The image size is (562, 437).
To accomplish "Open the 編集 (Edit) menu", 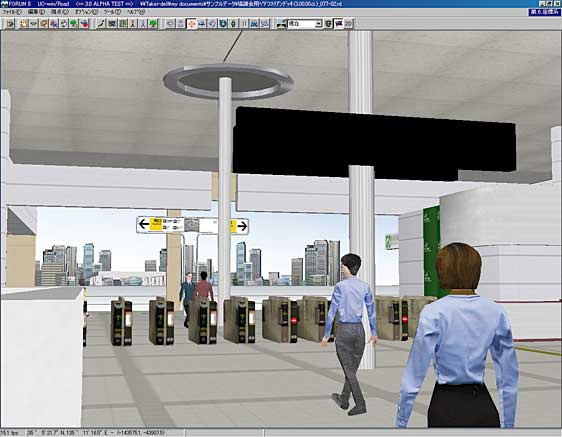I will 36,12.
